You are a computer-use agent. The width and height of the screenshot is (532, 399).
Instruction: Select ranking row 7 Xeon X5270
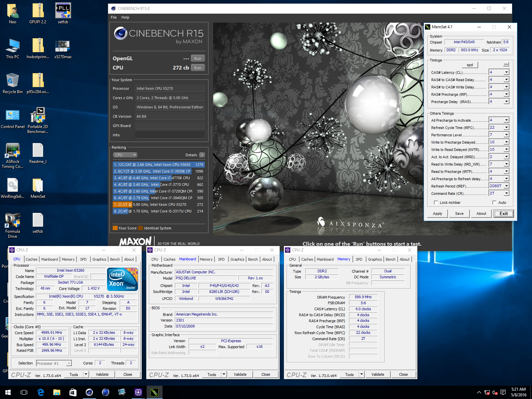tap(159, 204)
